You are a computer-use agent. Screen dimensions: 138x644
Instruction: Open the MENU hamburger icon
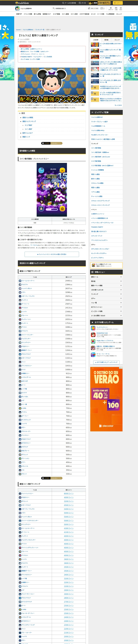[121, 8]
